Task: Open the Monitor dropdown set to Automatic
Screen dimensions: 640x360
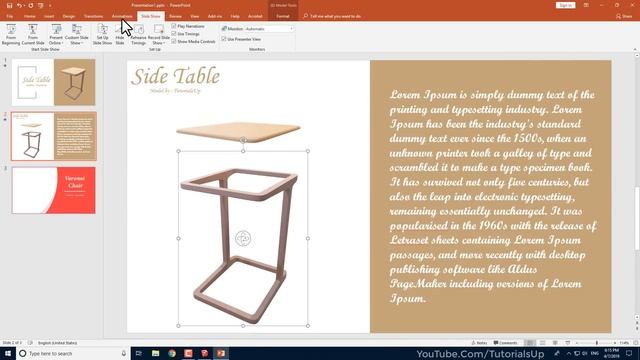Action: pyautogui.click(x=269, y=29)
